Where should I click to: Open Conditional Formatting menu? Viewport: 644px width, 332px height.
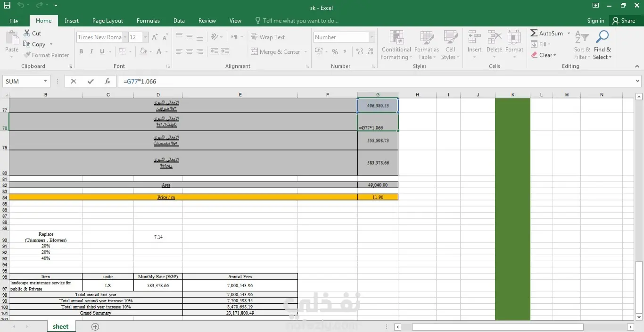pos(396,45)
